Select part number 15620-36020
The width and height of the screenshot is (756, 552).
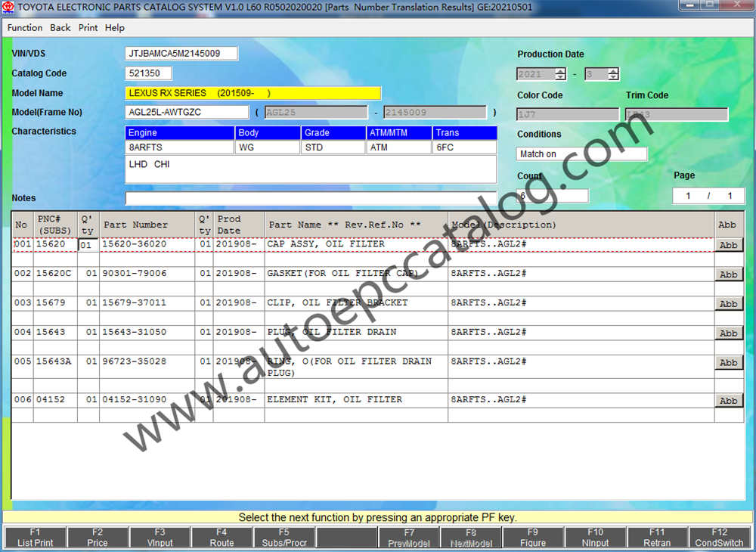pos(134,244)
